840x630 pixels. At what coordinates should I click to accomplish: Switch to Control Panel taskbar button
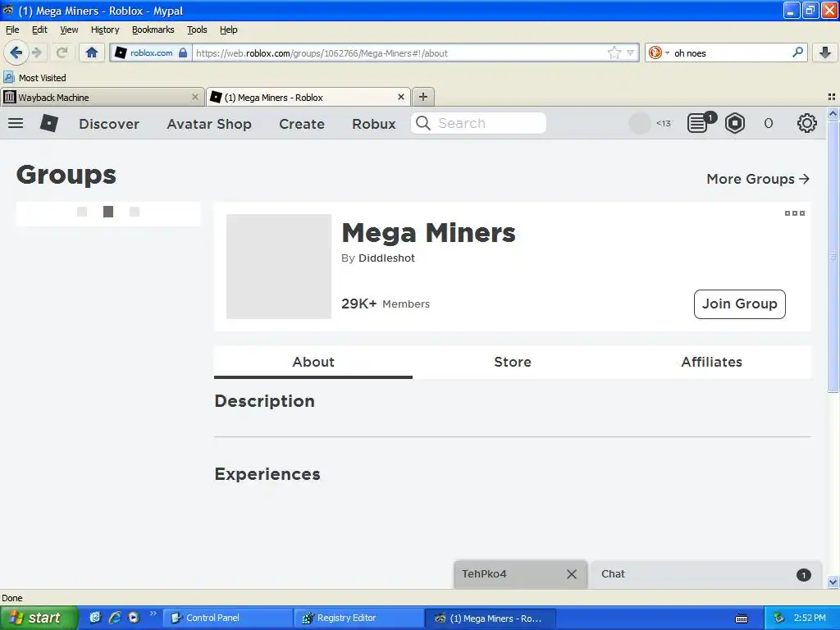point(228,618)
